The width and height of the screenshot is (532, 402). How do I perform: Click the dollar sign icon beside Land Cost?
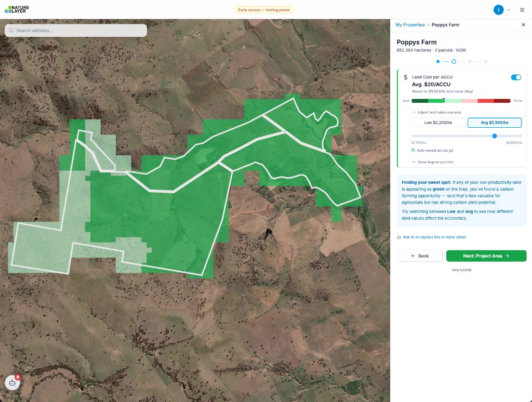(405, 77)
